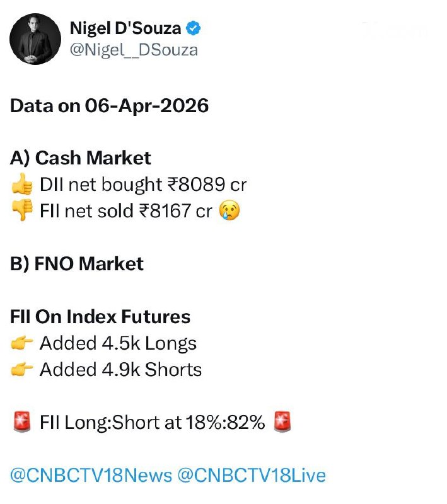This screenshot has height=504, width=447.
Task: Click the @Nigel__DSouza handle
Action: (x=133, y=50)
